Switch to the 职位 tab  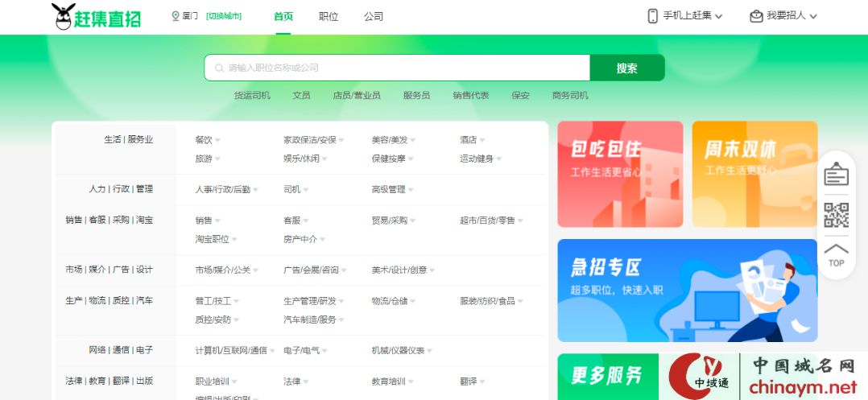point(329,17)
